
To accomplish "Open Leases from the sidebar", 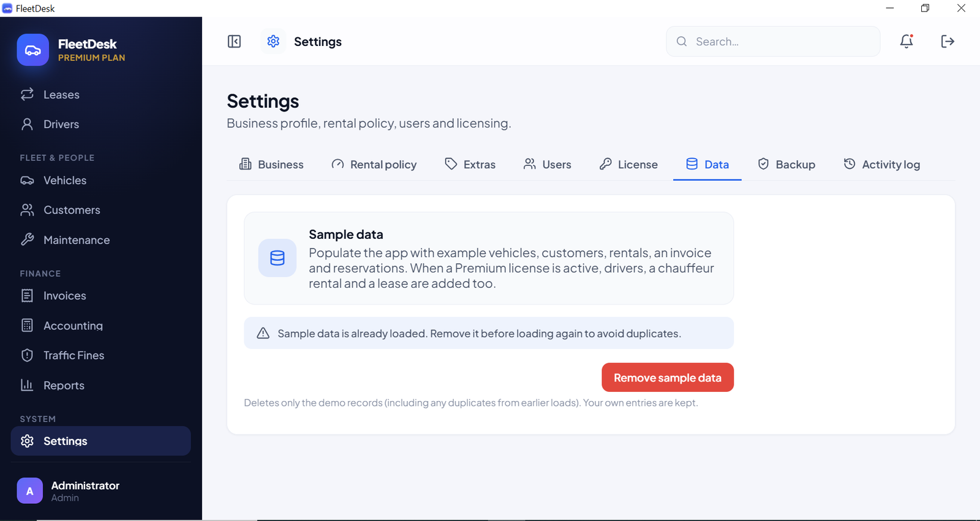I will coord(61,95).
